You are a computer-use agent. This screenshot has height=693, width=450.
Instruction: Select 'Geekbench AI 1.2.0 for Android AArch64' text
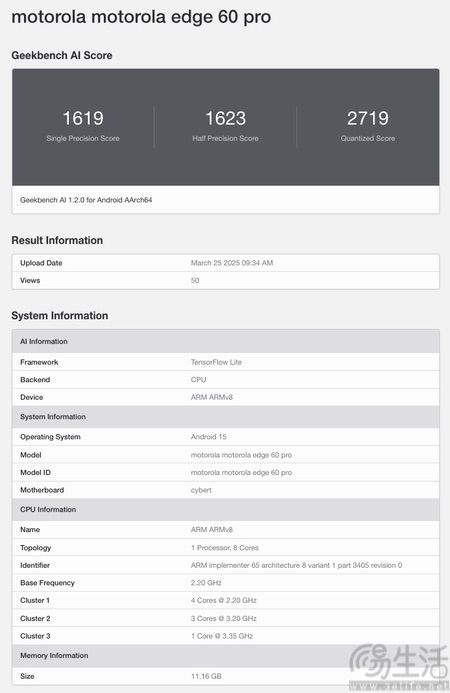[86, 200]
